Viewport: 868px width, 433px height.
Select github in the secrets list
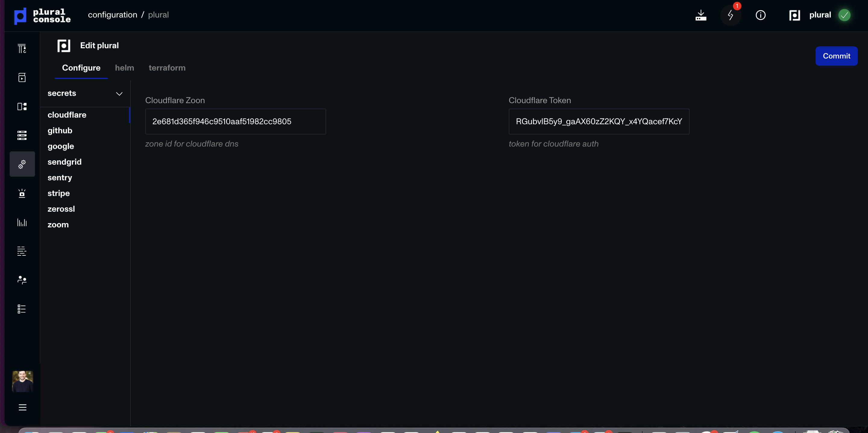[60, 131]
